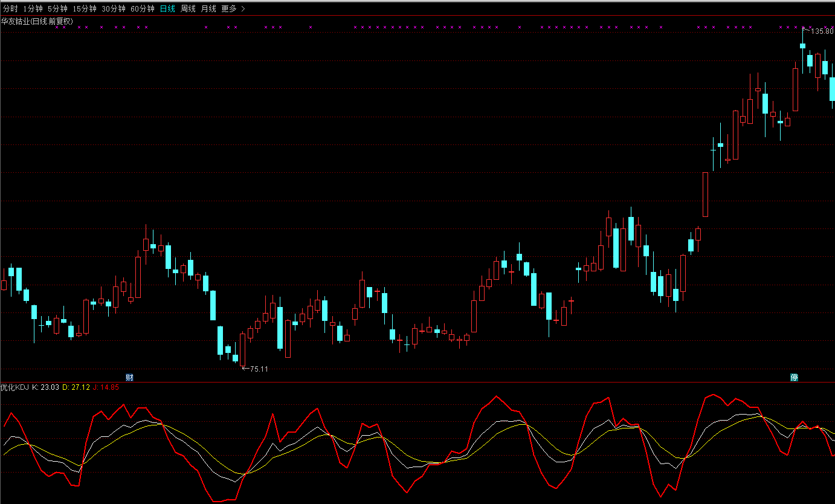Click the K: 23.03 indicator value
Image resolution: width=835 pixels, height=504 pixels.
coord(46,387)
